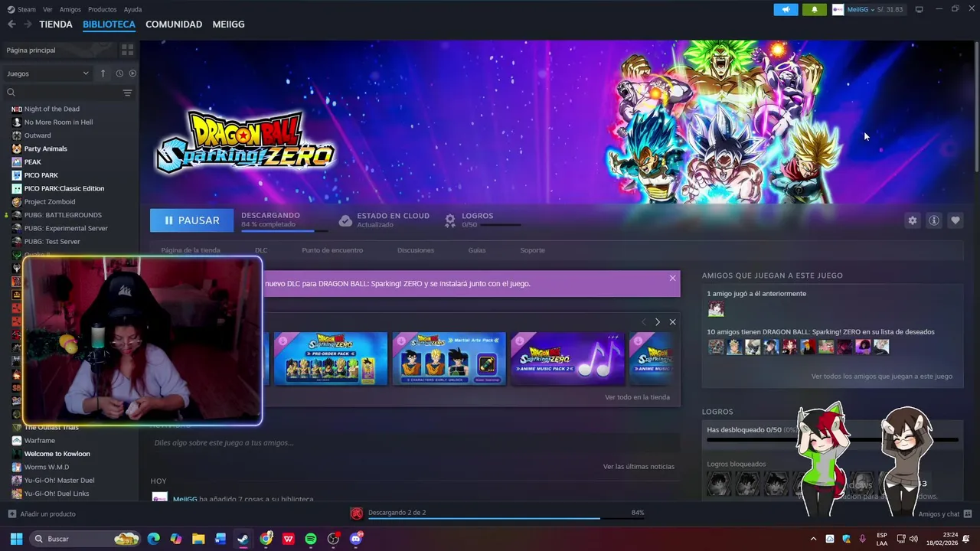This screenshot has height=551, width=980.
Task: Click the friend avatar who played previously
Action: click(x=716, y=309)
